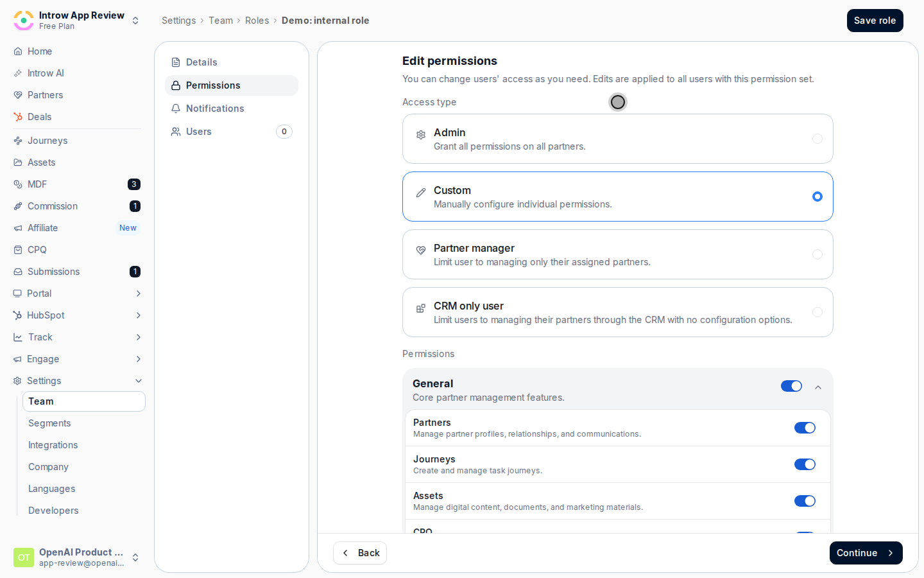Select the Custom access type radio
The height and width of the screenshot is (578, 924).
point(817,197)
